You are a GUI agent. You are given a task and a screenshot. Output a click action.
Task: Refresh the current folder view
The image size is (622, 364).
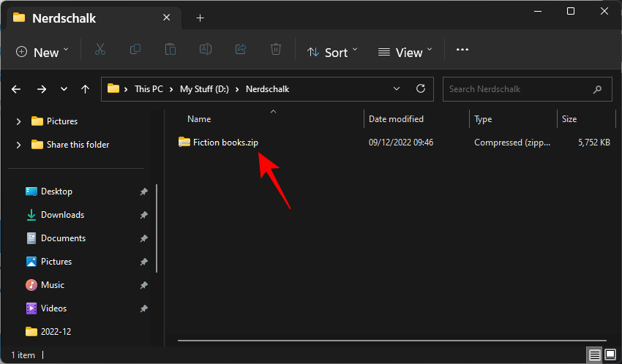pyautogui.click(x=421, y=88)
